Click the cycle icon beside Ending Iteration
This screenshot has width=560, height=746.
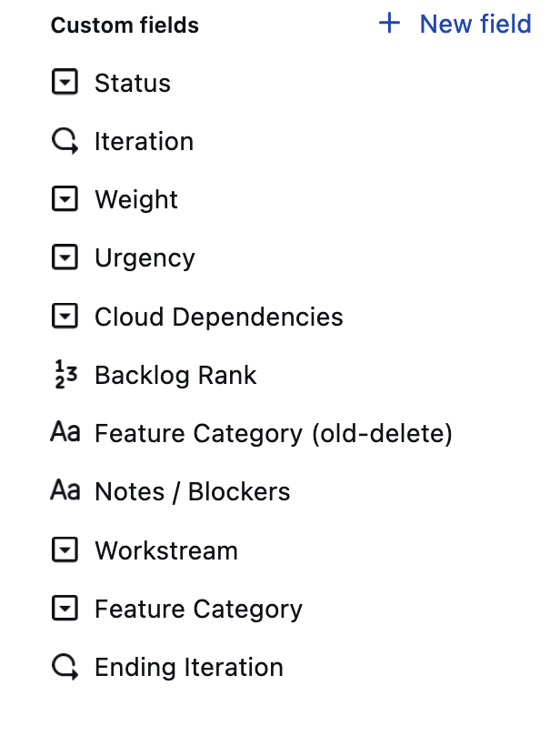click(x=65, y=668)
